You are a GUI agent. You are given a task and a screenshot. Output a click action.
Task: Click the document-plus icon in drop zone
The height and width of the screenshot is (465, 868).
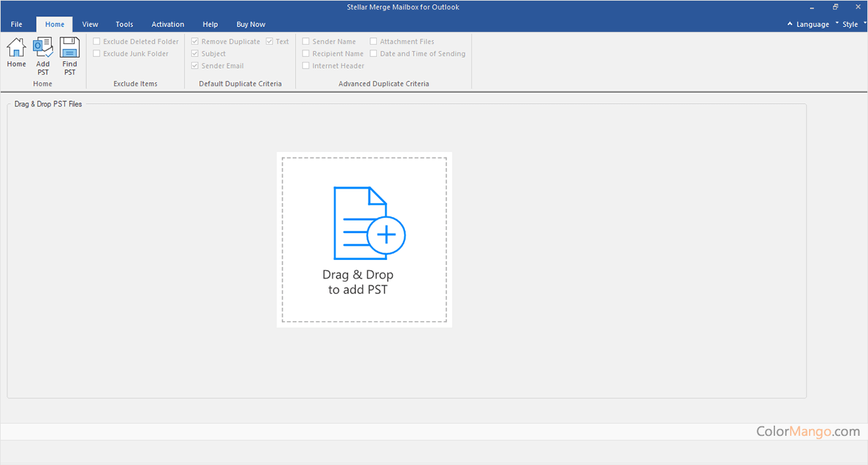tap(369, 223)
